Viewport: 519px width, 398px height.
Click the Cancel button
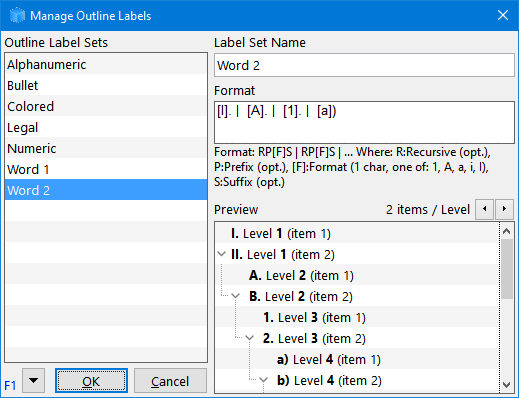pos(170,380)
